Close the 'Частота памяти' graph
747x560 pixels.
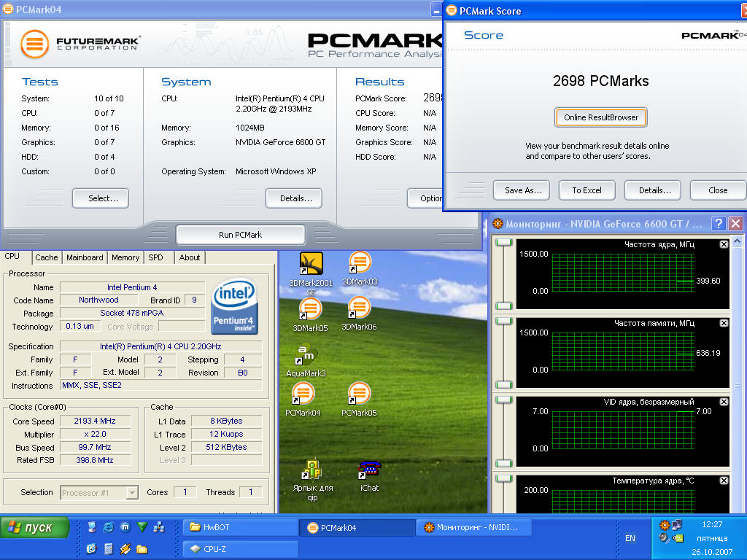724,323
